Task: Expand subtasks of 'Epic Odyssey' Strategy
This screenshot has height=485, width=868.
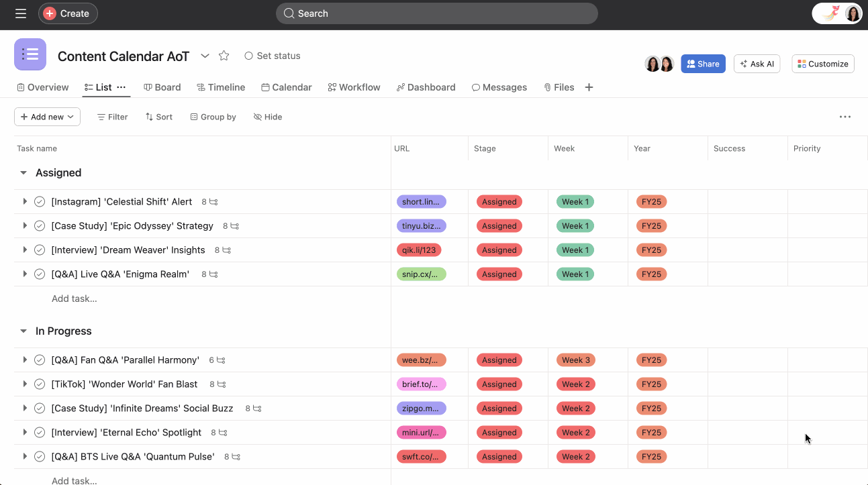Action: tap(25, 226)
